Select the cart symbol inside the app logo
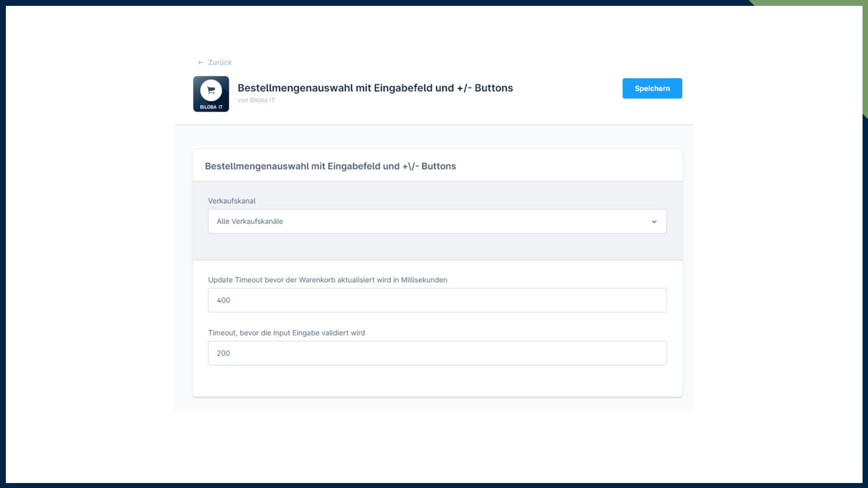Image resolution: width=868 pixels, height=488 pixels. point(211,89)
